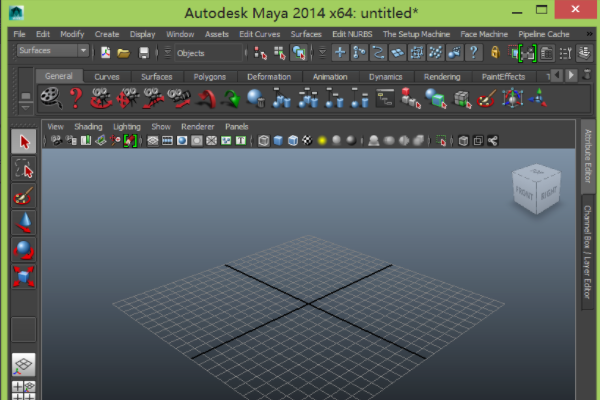Activate the Lasso select tool
600x400 pixels.
point(24,168)
